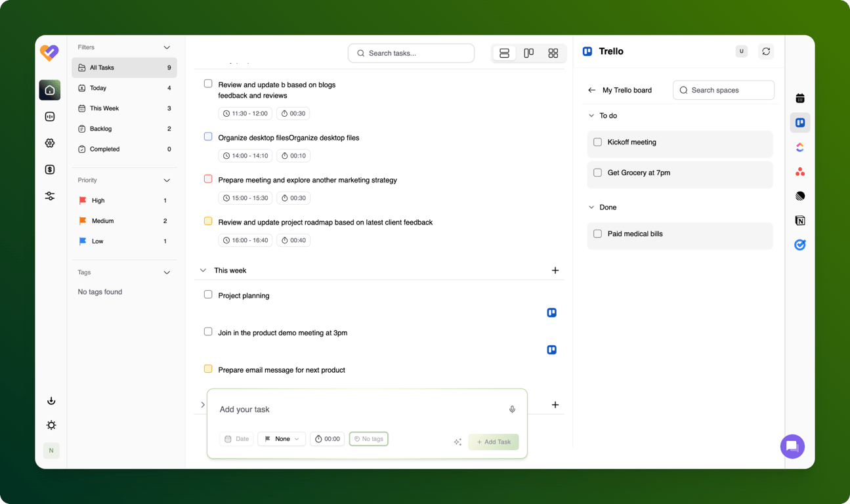
Task: Open the gear settings icon in sidebar
Action: 50,143
